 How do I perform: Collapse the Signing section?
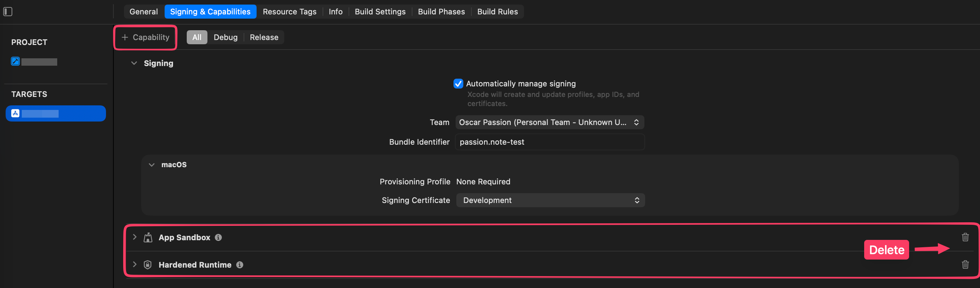click(x=134, y=63)
